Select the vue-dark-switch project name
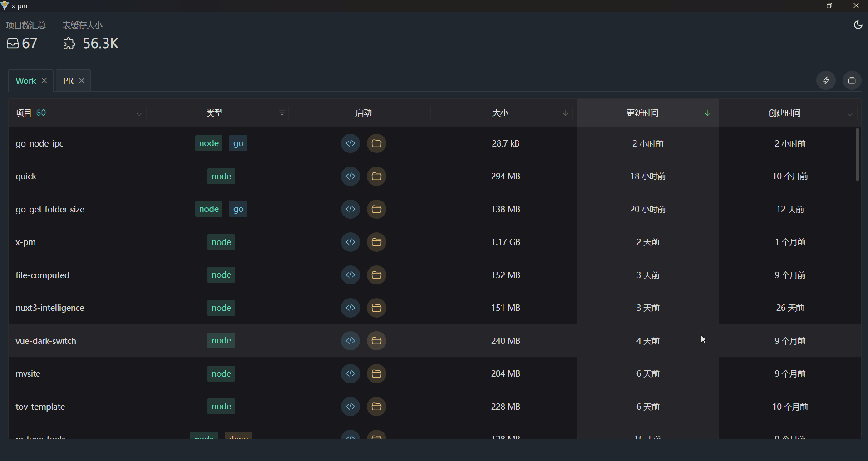 click(46, 341)
